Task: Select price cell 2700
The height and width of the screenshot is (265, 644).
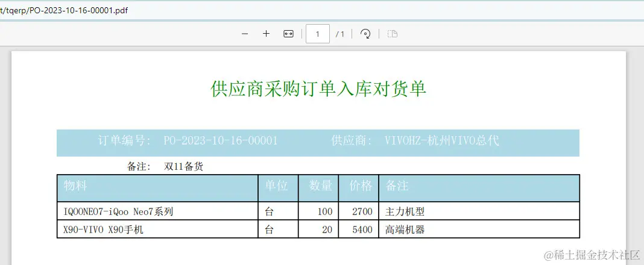Action: point(359,211)
